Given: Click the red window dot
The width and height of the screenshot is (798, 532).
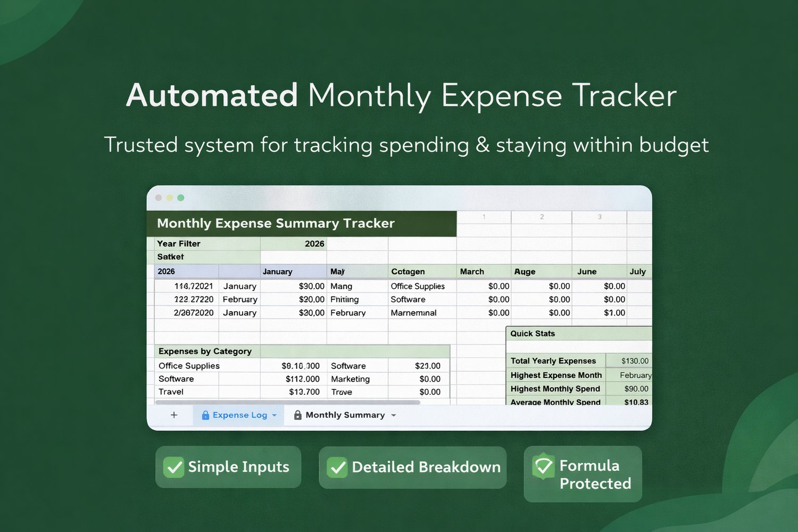Looking at the screenshot, I should (159, 198).
